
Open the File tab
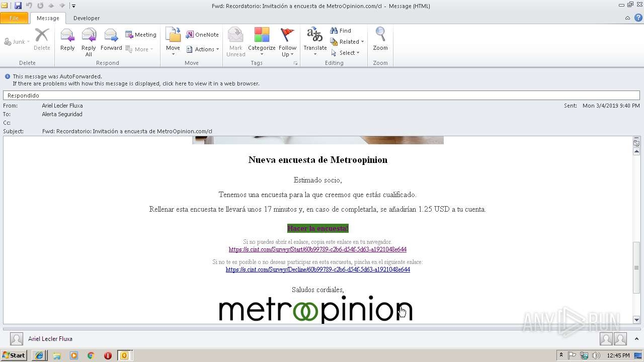click(x=14, y=18)
